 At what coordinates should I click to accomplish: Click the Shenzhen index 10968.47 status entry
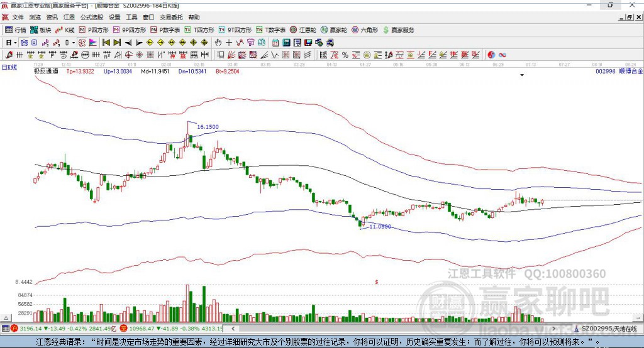pyautogui.click(x=172, y=329)
